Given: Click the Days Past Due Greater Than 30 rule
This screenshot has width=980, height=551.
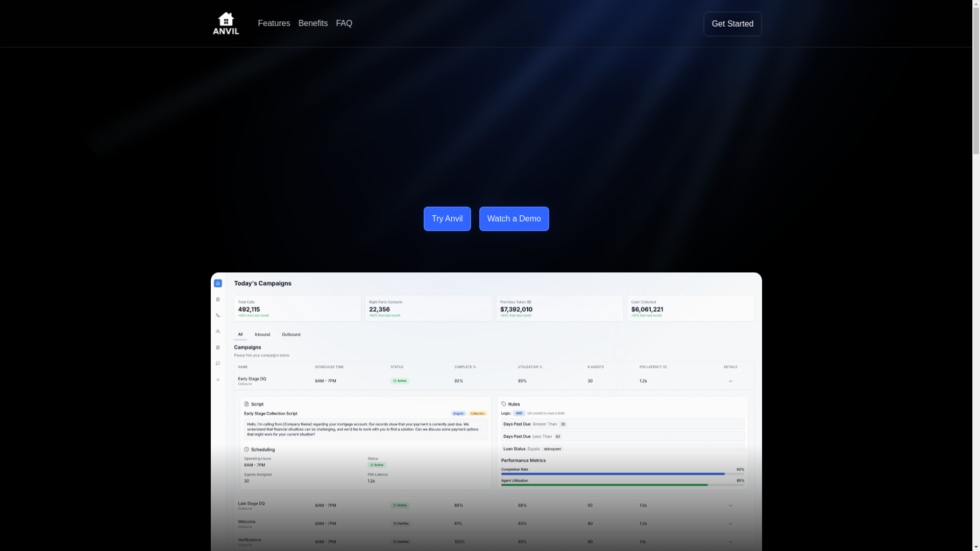Looking at the screenshot, I should (x=623, y=424).
